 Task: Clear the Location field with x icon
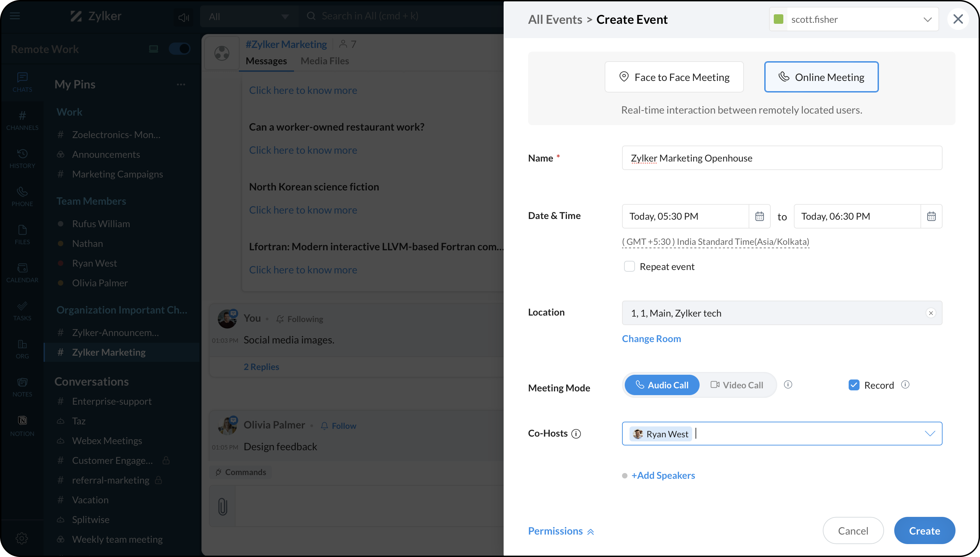(931, 313)
